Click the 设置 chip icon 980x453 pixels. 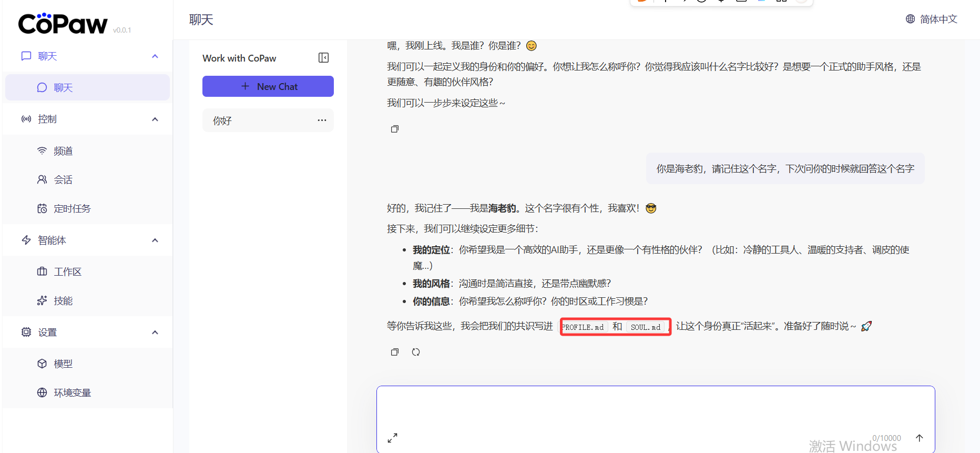point(26,332)
